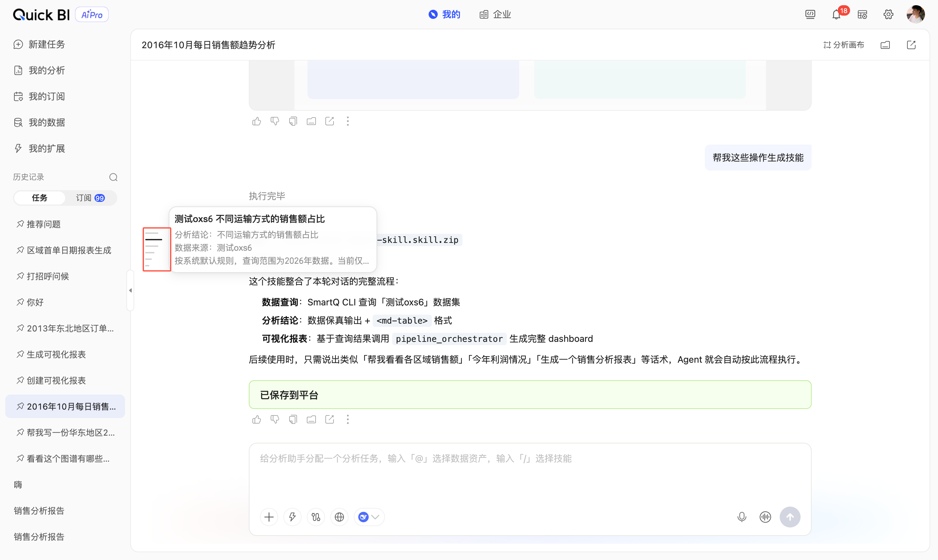Screen dimensions: 938x560
Task: Open the 分析画布 analysis canvas
Action: 844,45
